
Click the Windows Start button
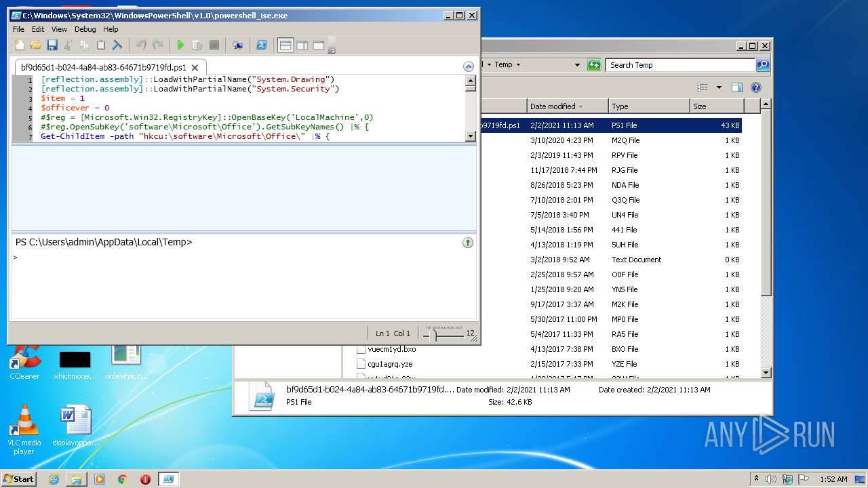point(19,479)
